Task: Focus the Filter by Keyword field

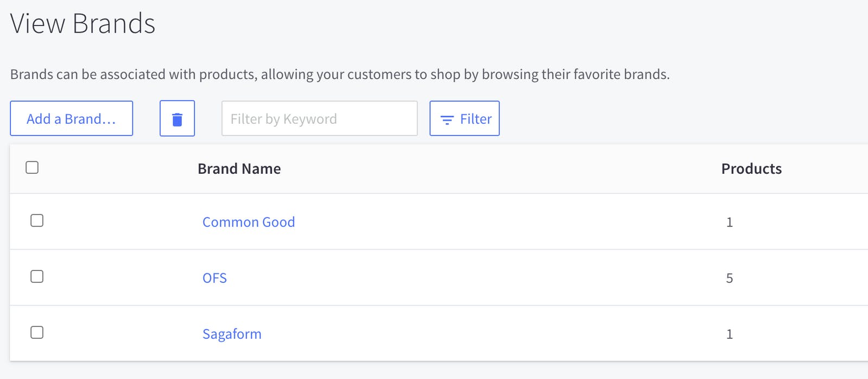Action: (x=319, y=118)
